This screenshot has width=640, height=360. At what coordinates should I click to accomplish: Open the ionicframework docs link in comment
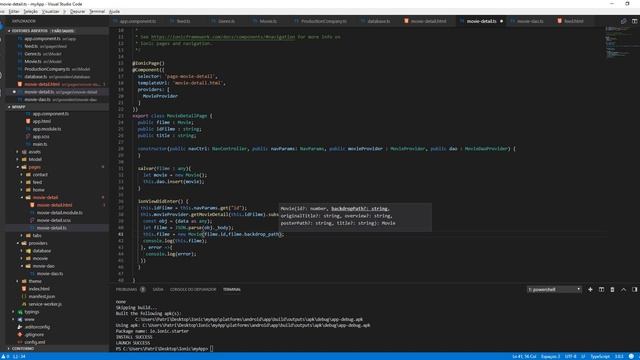pos(223,37)
